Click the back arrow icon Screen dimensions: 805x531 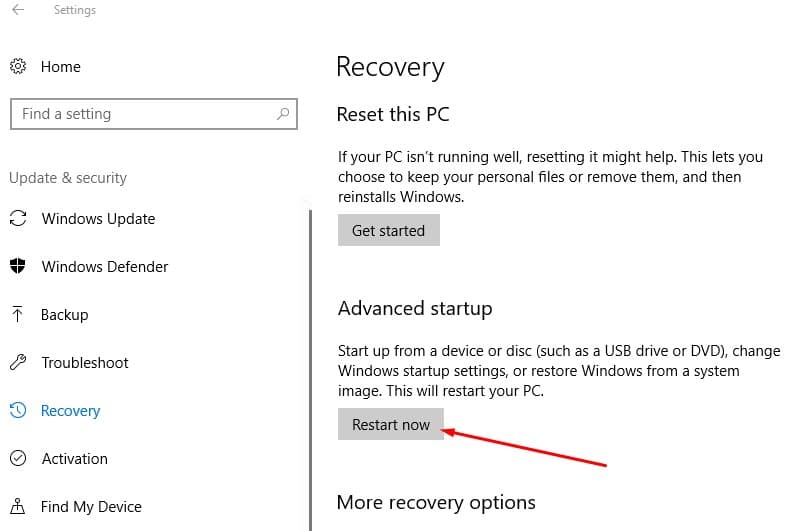pos(18,11)
